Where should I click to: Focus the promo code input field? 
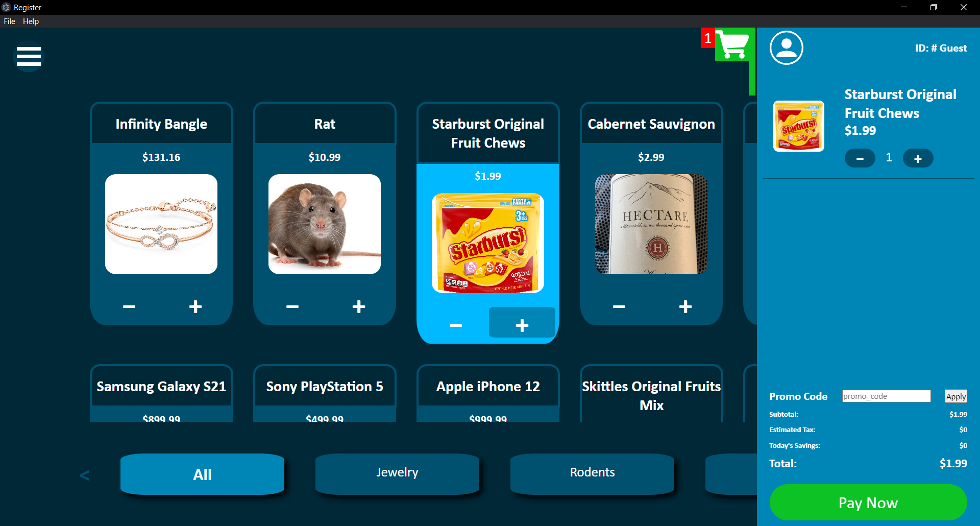(886, 396)
